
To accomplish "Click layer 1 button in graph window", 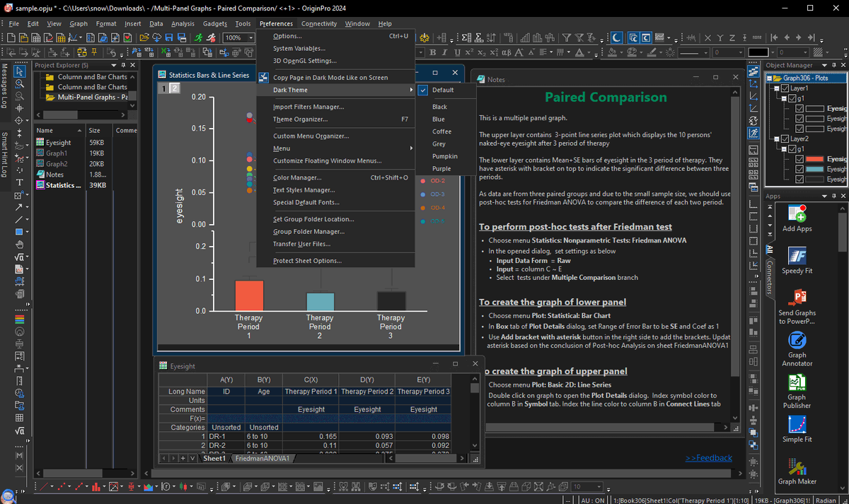I will pos(163,88).
